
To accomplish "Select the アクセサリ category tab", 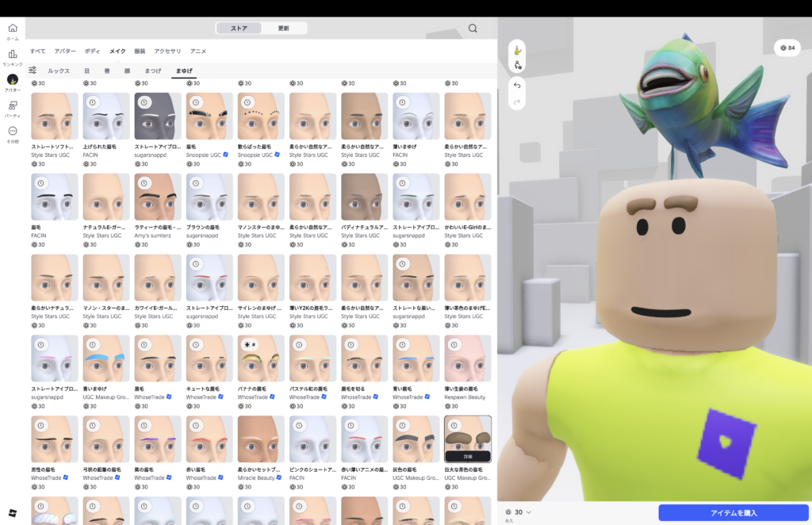I will 167,51.
